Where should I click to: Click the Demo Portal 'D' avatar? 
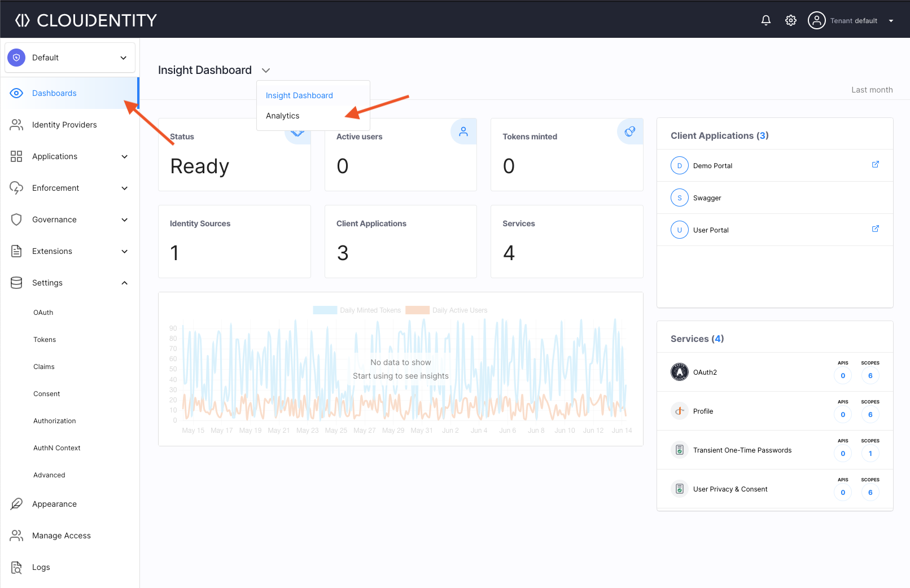pyautogui.click(x=680, y=165)
